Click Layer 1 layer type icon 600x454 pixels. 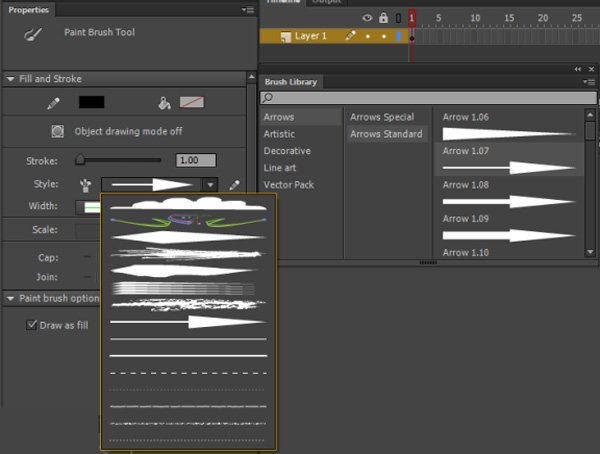click(x=285, y=37)
